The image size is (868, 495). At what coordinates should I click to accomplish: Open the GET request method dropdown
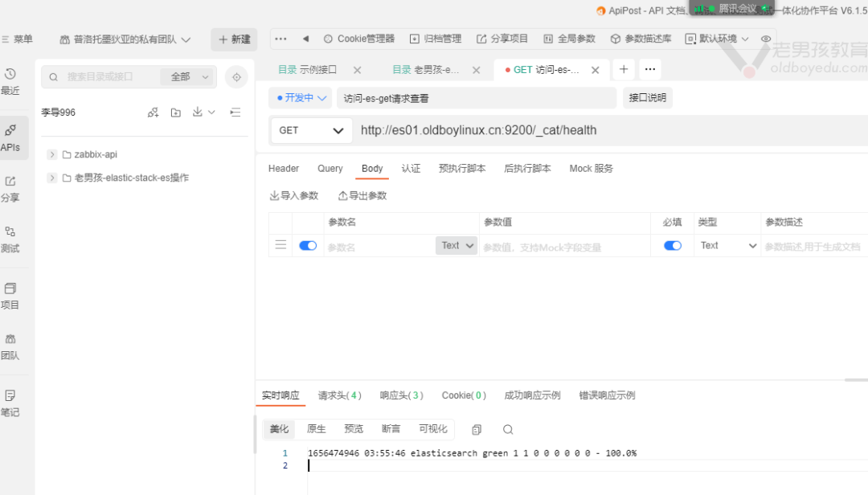[x=311, y=130]
